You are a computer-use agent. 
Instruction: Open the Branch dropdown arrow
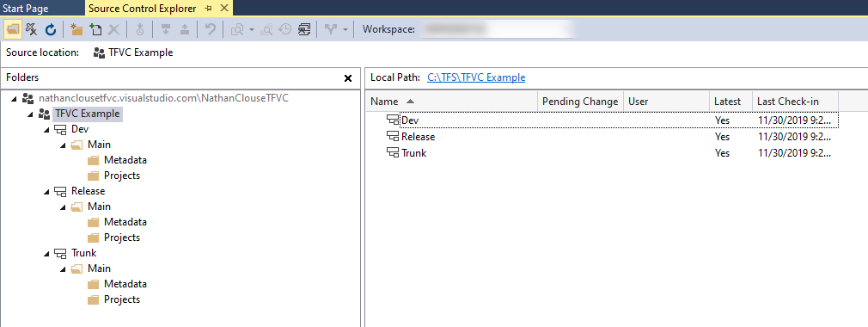pyautogui.click(x=345, y=29)
